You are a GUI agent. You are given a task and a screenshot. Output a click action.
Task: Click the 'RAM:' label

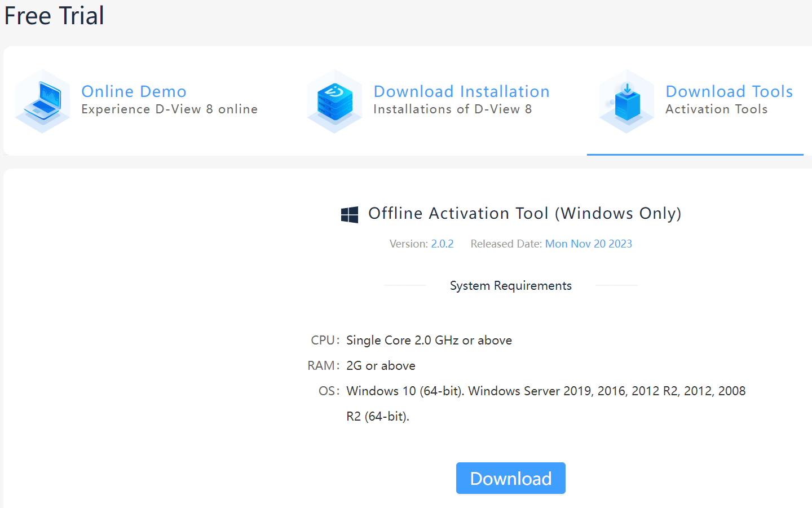(324, 366)
